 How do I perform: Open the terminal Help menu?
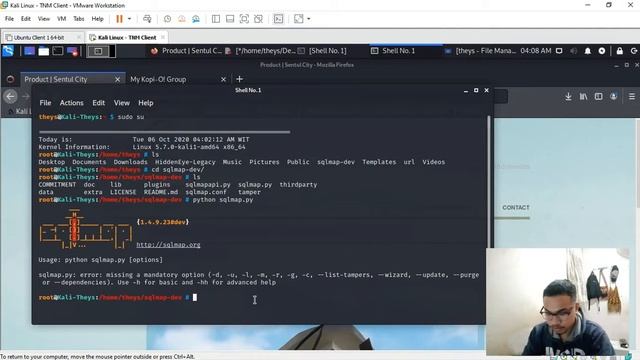(x=146, y=103)
